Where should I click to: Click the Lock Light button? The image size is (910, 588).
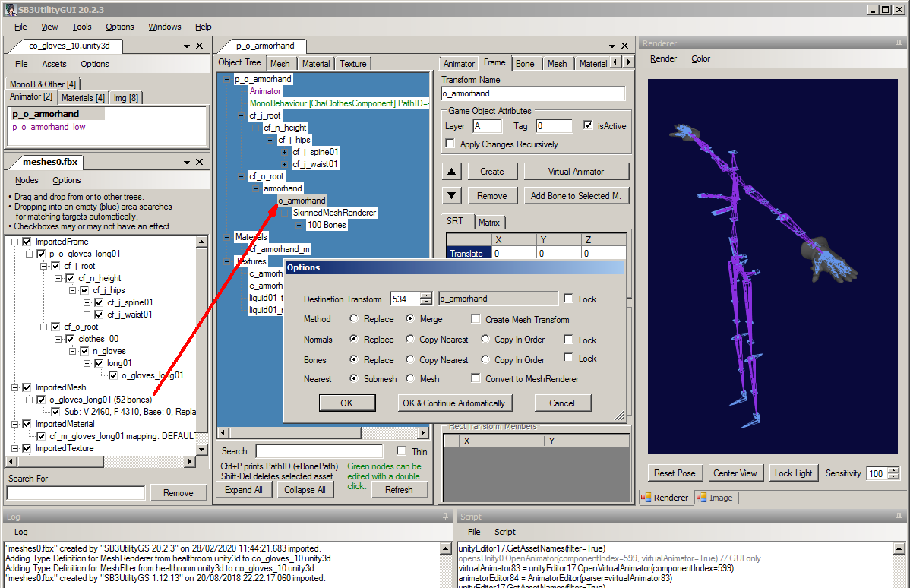[x=793, y=473]
